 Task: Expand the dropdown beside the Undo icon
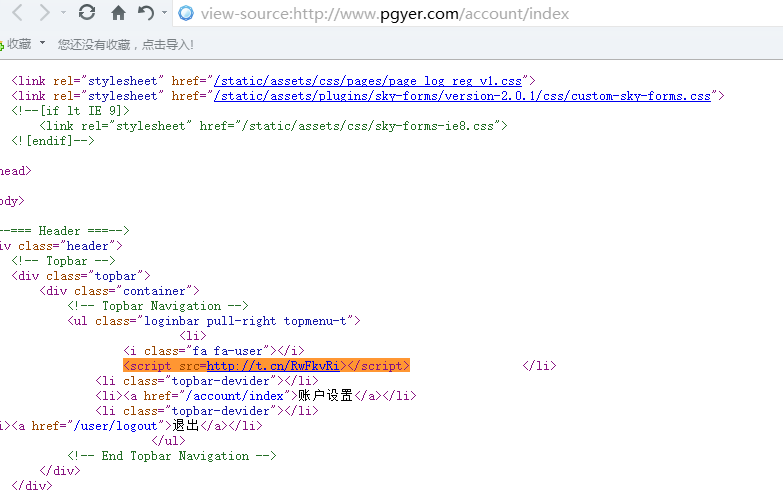tap(164, 12)
